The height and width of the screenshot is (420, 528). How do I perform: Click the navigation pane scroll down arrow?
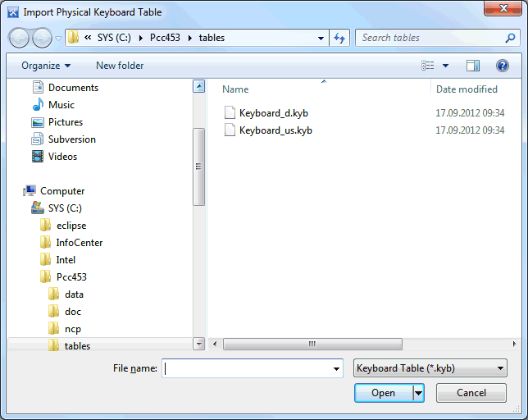[199, 344]
